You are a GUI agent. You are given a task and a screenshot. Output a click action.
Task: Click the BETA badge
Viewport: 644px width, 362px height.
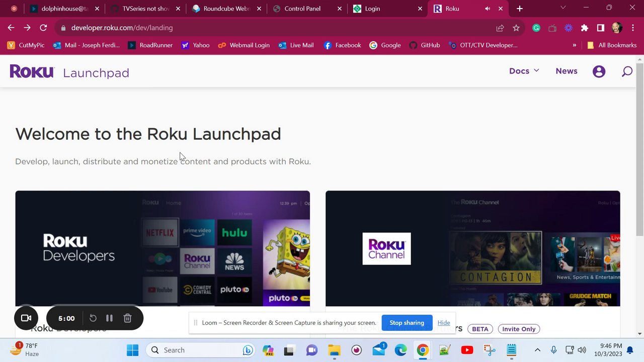[480, 329]
